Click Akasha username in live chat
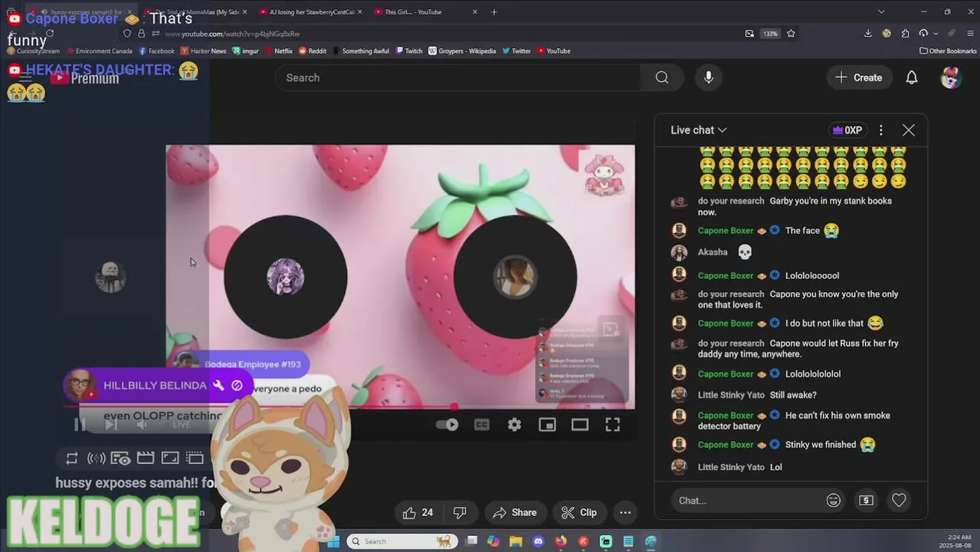This screenshot has height=552, width=980. click(x=713, y=252)
